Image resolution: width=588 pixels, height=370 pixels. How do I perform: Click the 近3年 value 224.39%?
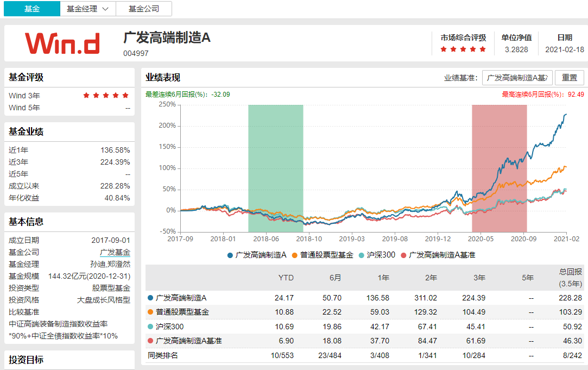coord(115,162)
